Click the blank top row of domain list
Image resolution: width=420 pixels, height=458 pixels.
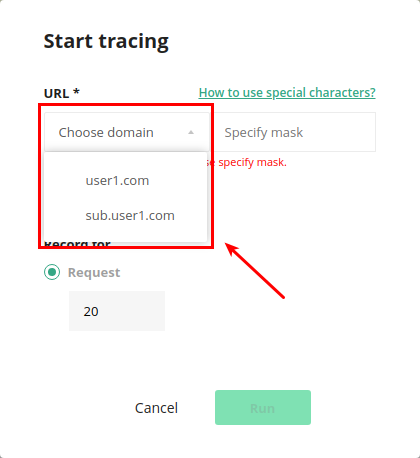[x=126, y=159]
